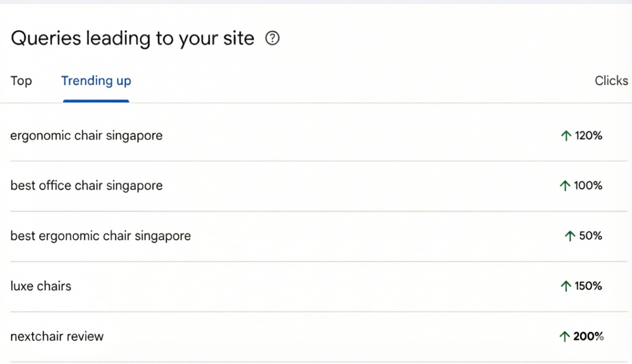This screenshot has width=632, height=364.
Task: Click the 200% clicks increase value
Action: coord(588,336)
